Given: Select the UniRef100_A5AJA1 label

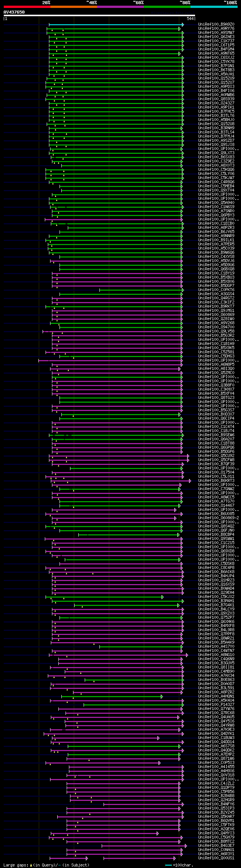Looking at the screenshot, I should pyautogui.click(x=216, y=74).
